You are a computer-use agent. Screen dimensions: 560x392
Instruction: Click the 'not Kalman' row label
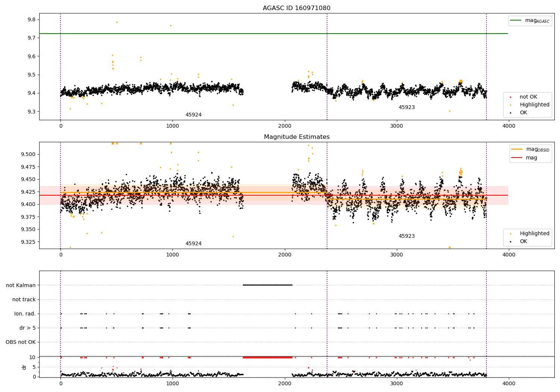click(x=21, y=285)
